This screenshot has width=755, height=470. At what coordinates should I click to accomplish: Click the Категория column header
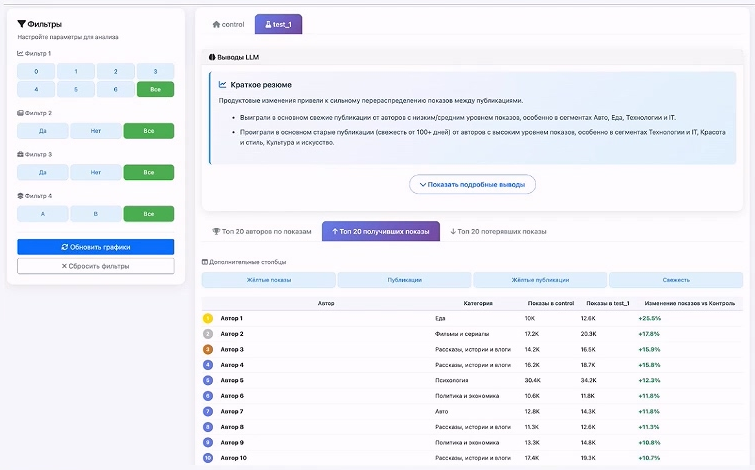(478, 303)
